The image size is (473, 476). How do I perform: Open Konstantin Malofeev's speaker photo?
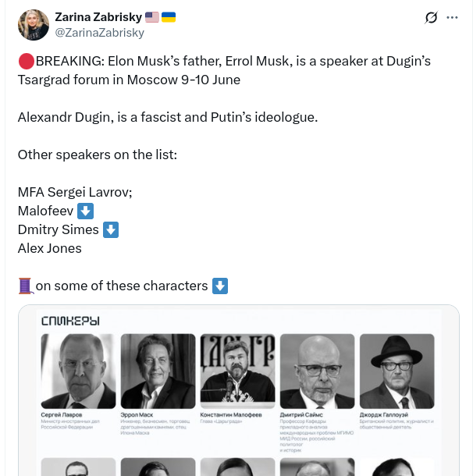[238, 371]
